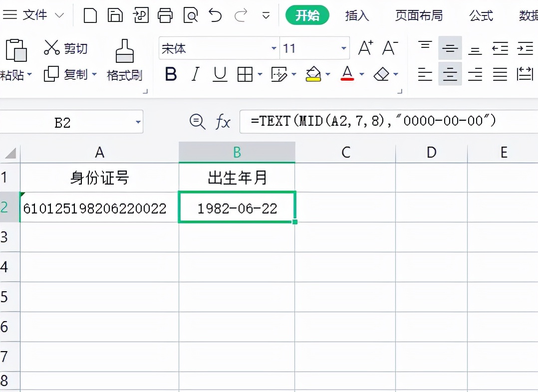Screen dimensions: 538x392
Task: Select column C header
Action: pos(345,152)
